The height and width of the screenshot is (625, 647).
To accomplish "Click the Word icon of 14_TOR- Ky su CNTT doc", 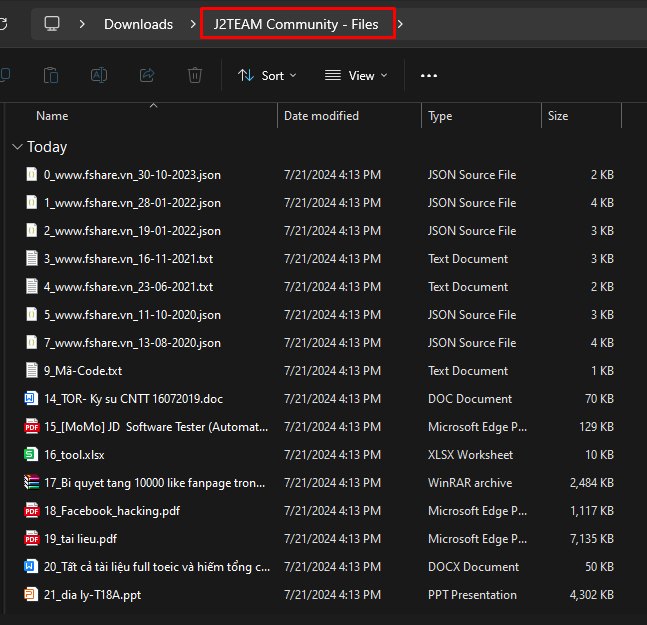I will pos(31,398).
